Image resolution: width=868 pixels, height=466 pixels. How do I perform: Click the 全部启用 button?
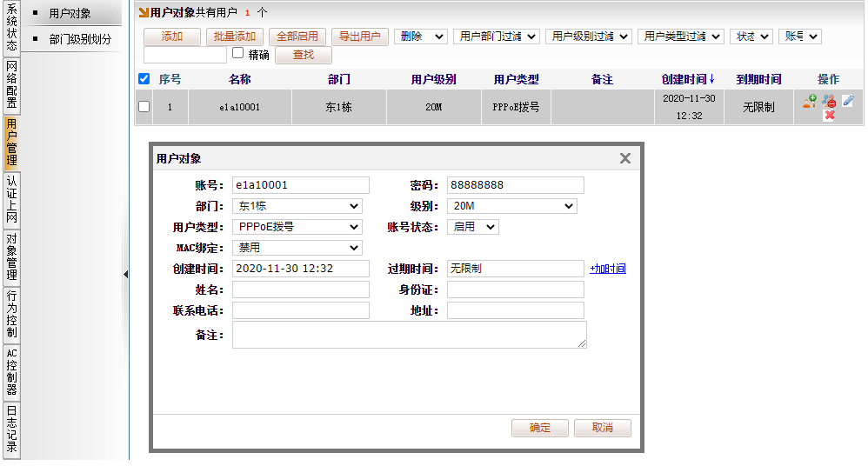(297, 37)
